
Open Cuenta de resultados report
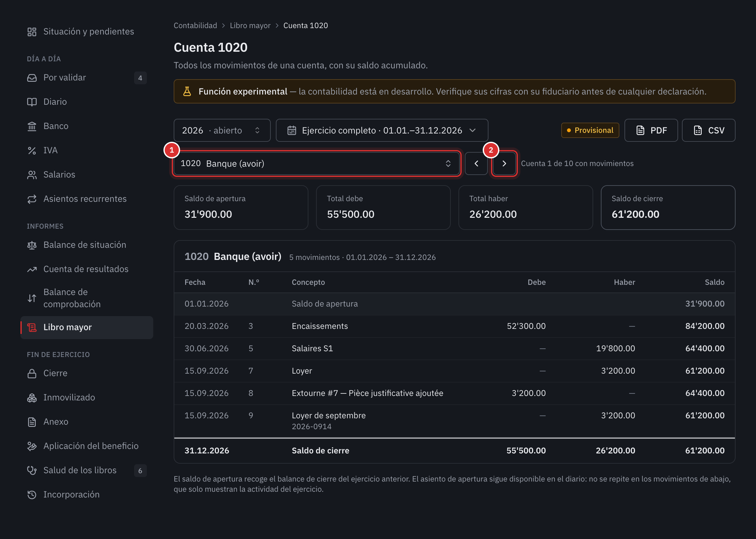[87, 269]
